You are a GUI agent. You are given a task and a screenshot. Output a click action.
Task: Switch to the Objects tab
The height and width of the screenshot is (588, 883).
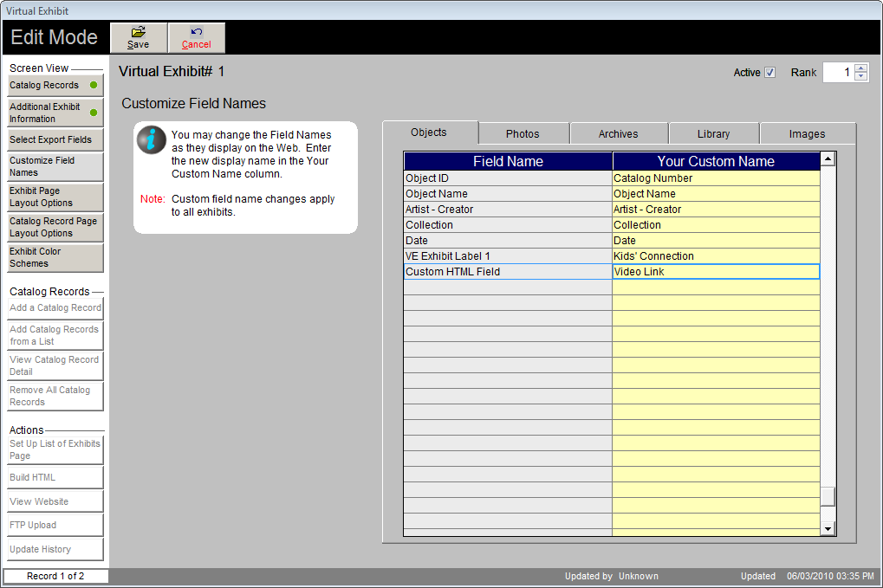429,132
